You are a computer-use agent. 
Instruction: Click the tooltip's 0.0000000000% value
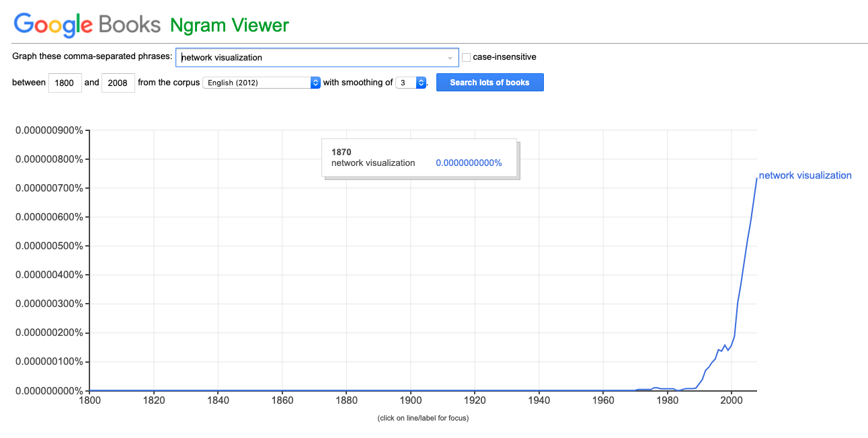[x=469, y=163]
